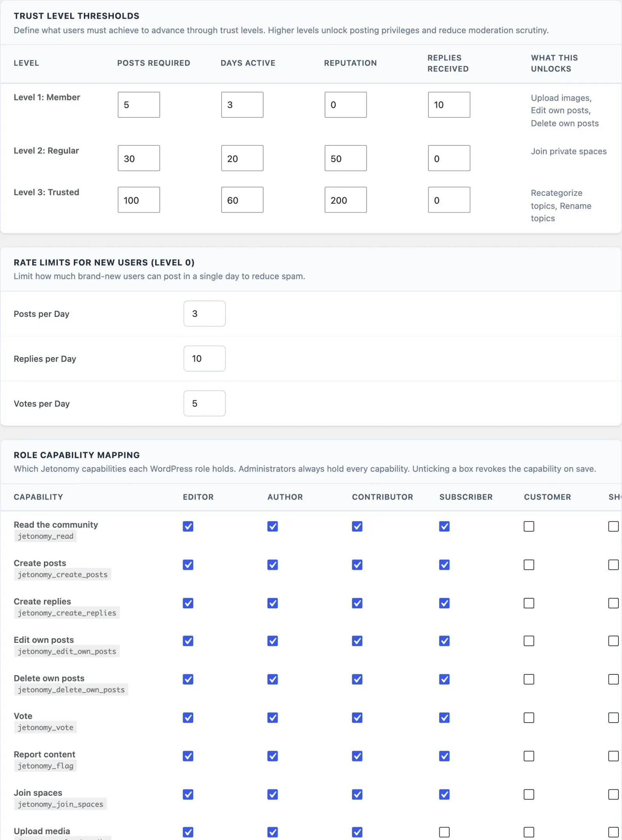Click the Votes per Day input

tap(204, 403)
